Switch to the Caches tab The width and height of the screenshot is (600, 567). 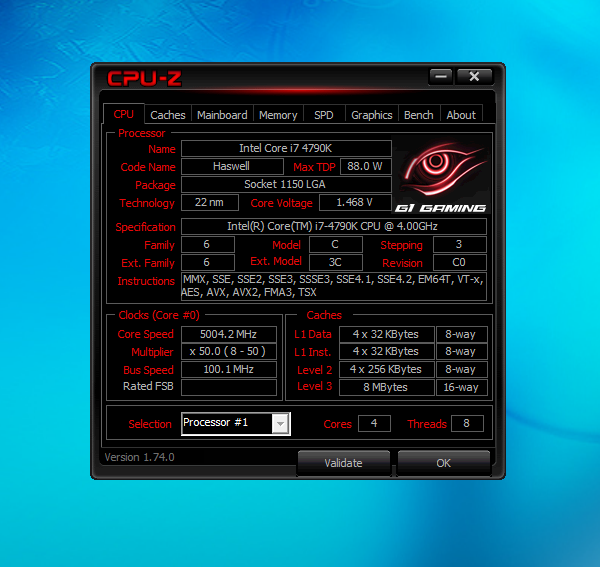click(168, 115)
